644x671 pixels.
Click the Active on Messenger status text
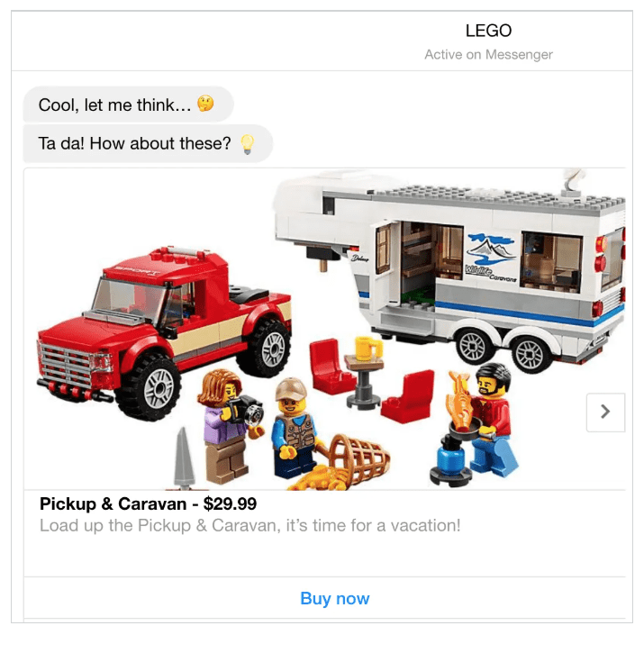click(x=488, y=55)
